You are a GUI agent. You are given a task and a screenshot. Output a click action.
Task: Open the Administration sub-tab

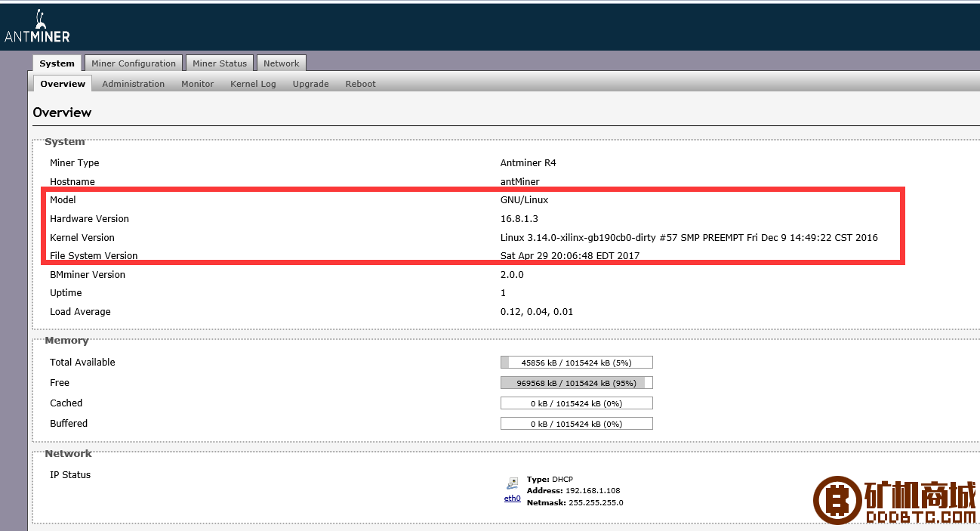[134, 84]
